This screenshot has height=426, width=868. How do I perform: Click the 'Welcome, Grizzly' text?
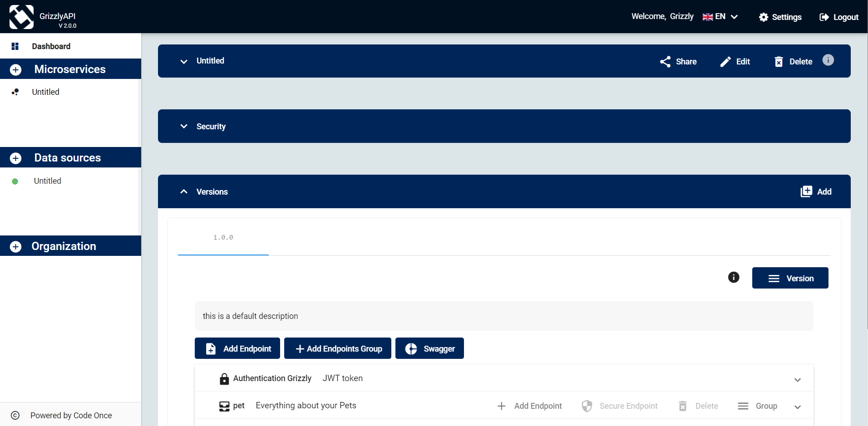[x=662, y=16]
